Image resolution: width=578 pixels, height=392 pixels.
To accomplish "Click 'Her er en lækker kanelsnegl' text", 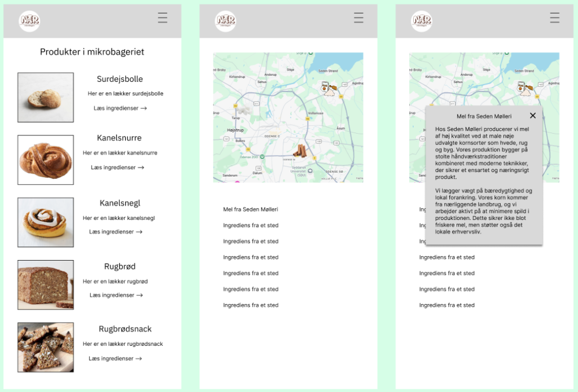I will click(x=119, y=218).
